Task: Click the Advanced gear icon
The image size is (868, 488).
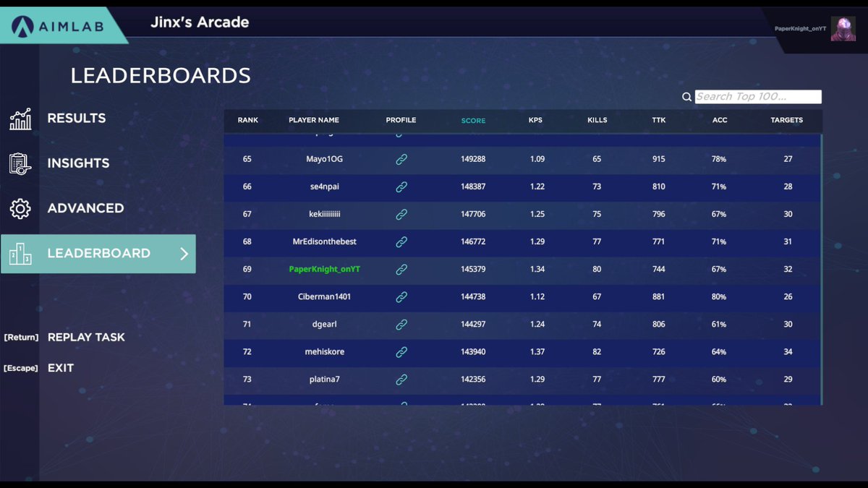Action: 20,209
